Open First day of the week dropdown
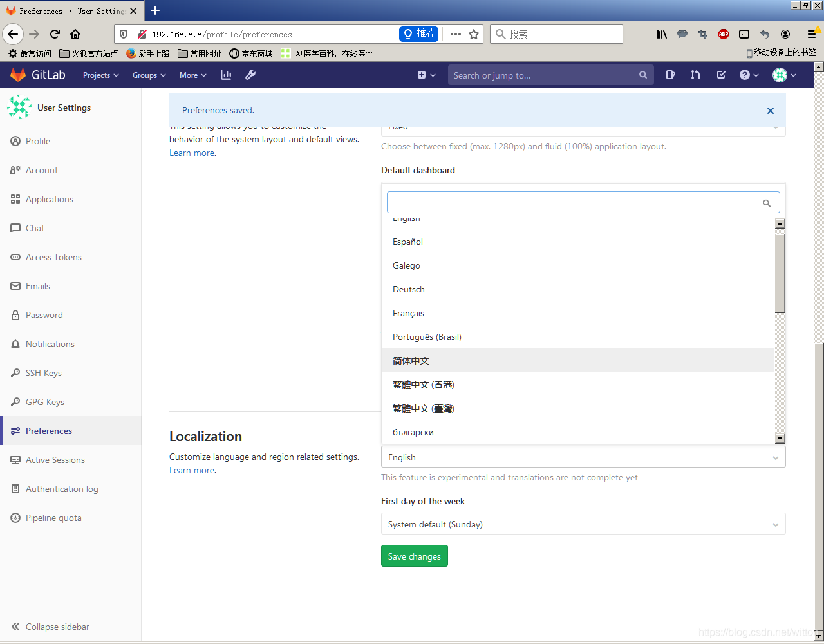The height and width of the screenshot is (644, 824). (x=583, y=524)
